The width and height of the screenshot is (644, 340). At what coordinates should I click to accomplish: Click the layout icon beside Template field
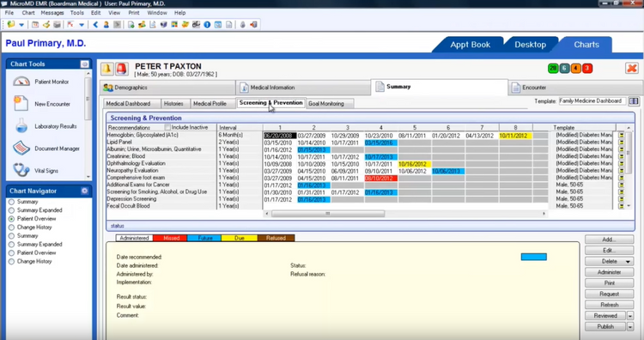click(x=634, y=101)
